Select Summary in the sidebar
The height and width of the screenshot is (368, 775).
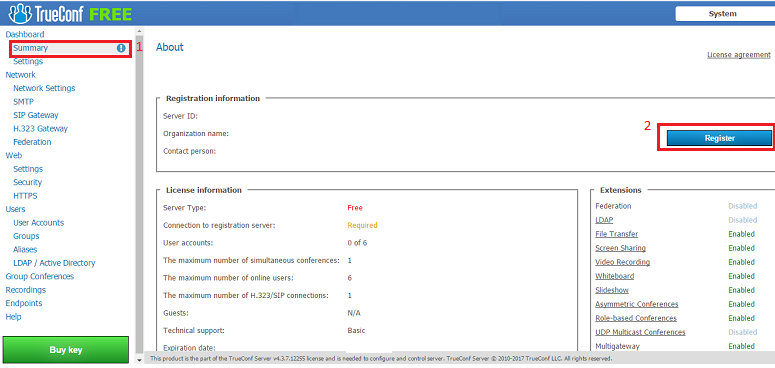(31, 48)
